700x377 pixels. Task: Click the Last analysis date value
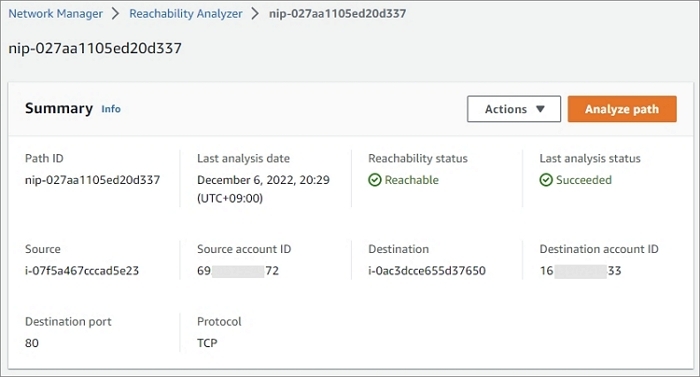pyautogui.click(x=263, y=189)
